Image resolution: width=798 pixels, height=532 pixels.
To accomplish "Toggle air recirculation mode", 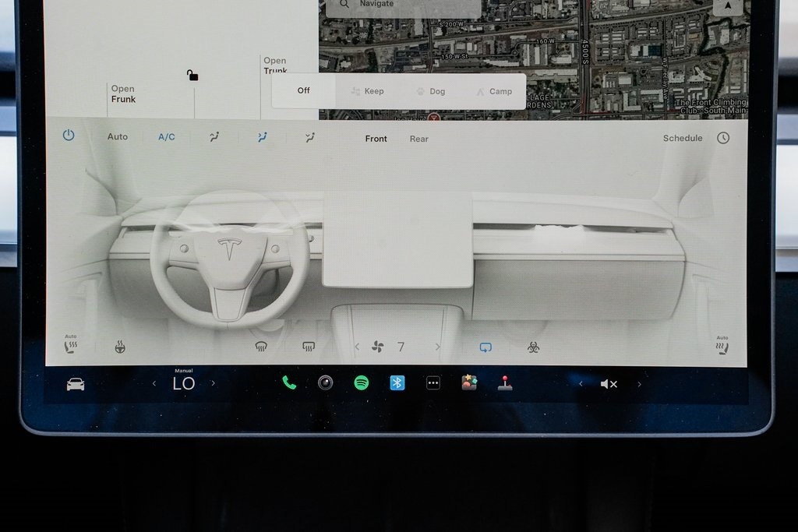I will coord(486,347).
